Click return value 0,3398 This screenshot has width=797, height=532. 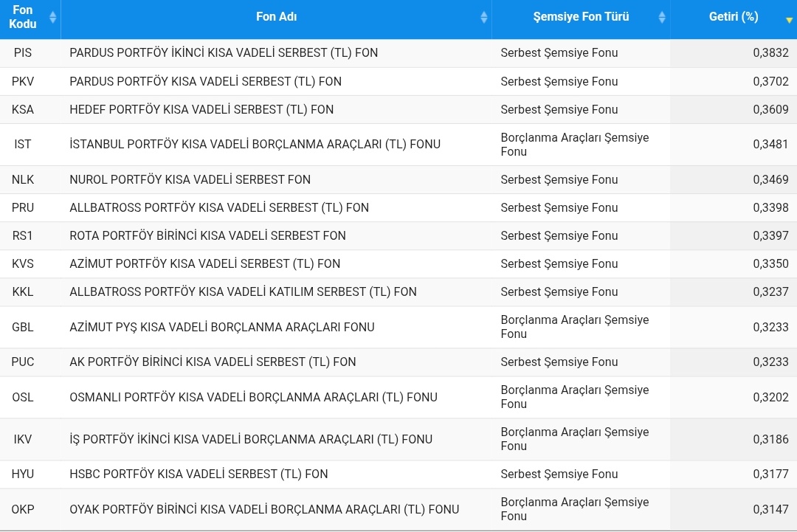pos(770,207)
